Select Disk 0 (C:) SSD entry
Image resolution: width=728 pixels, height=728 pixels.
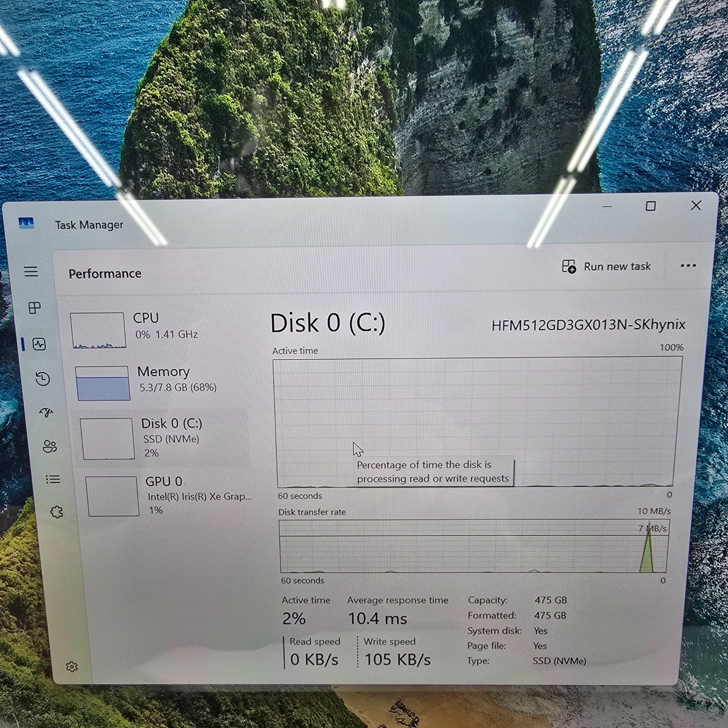tap(165, 438)
